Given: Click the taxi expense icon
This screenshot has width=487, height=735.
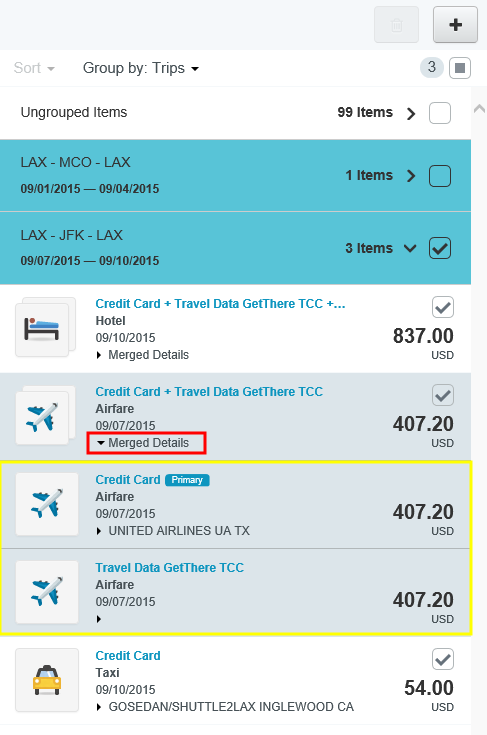Looking at the screenshot, I should pos(47,680).
